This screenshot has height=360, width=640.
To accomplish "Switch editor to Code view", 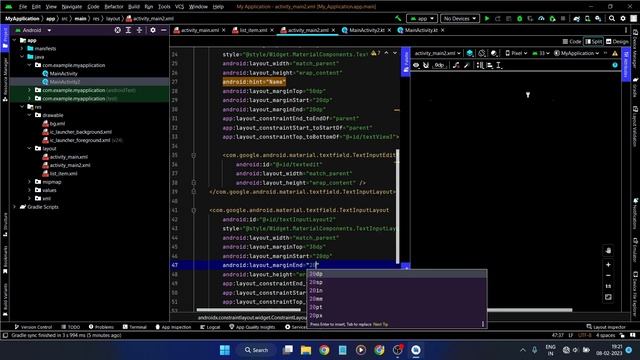I will (x=572, y=42).
